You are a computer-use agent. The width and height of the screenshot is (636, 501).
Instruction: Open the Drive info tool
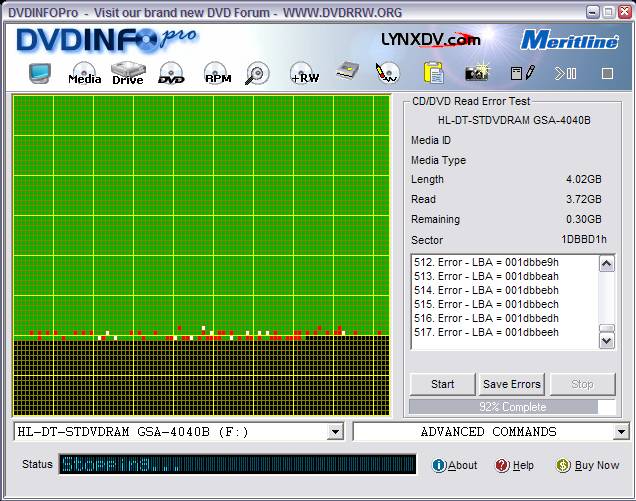point(128,73)
